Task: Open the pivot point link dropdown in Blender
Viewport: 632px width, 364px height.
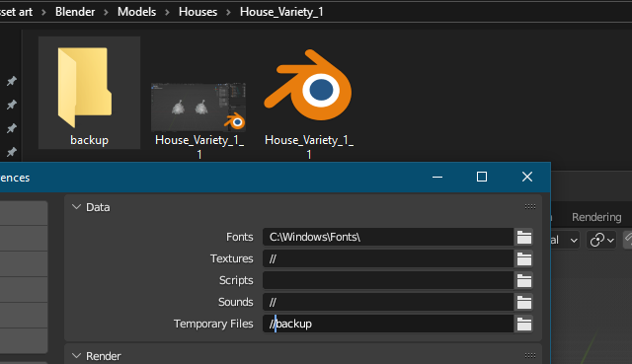Action: click(x=601, y=241)
